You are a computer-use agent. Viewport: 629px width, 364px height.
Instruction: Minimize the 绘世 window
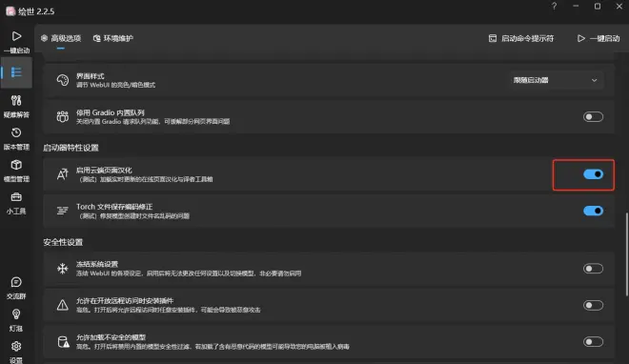point(576,6)
